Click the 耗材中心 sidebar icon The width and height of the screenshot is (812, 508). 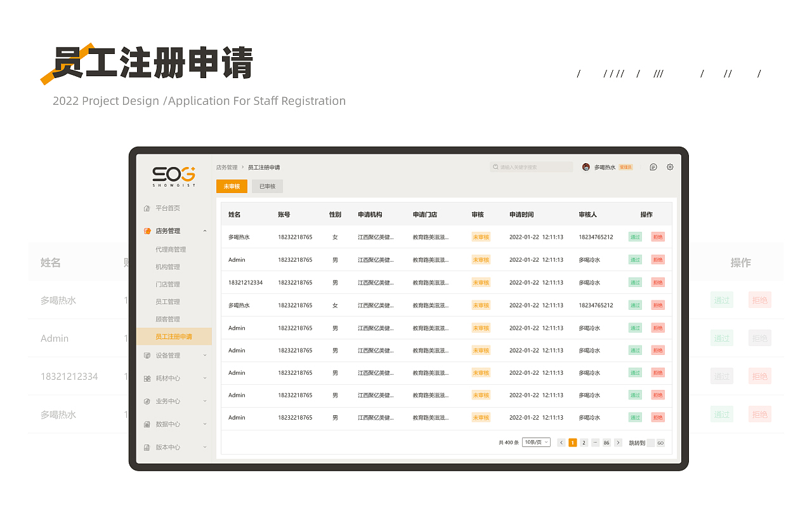(x=147, y=378)
